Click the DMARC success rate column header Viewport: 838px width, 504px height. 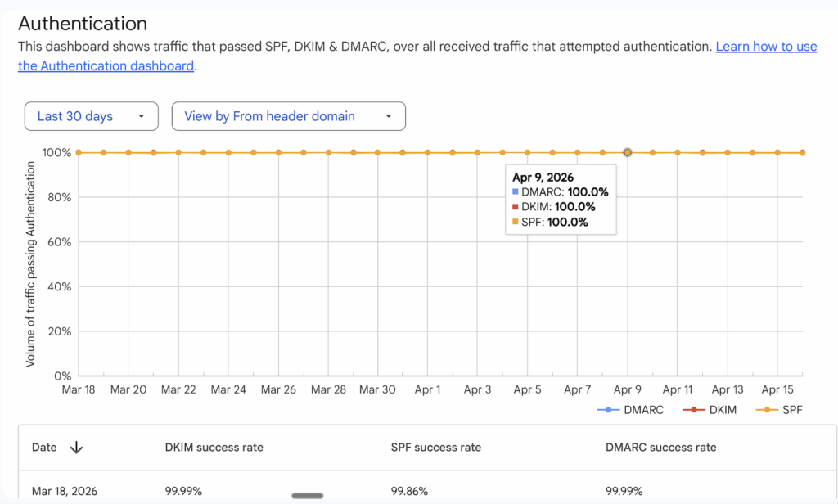[x=660, y=448]
